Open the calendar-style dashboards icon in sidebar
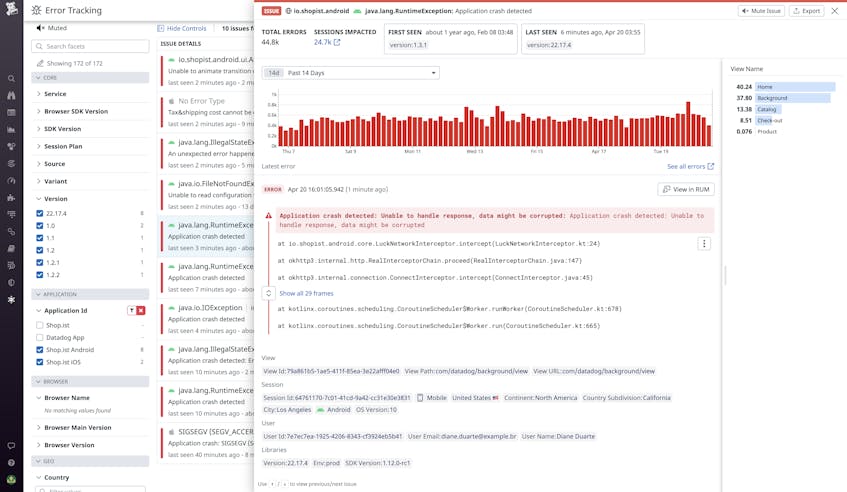 click(11, 113)
